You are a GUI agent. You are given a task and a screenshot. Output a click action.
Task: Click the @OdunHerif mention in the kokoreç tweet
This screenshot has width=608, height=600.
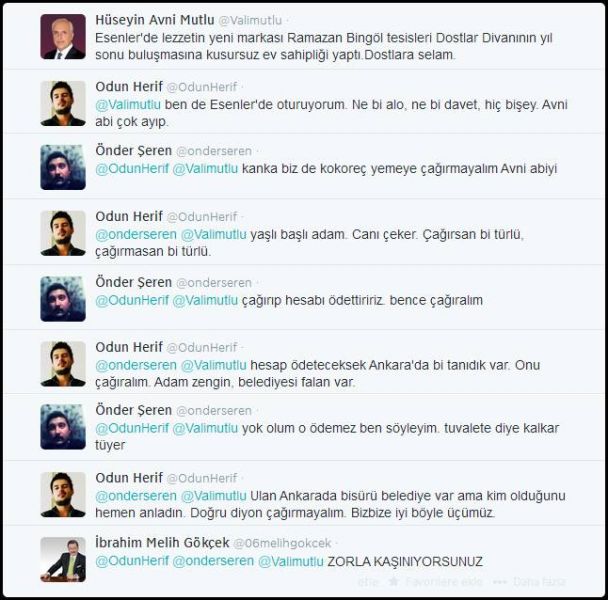coord(132,169)
